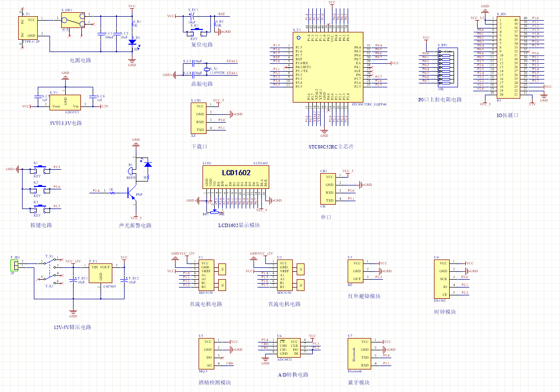Click the 11.0592M crystal S_X1
The image size is (560, 392).
pyautogui.click(x=207, y=70)
